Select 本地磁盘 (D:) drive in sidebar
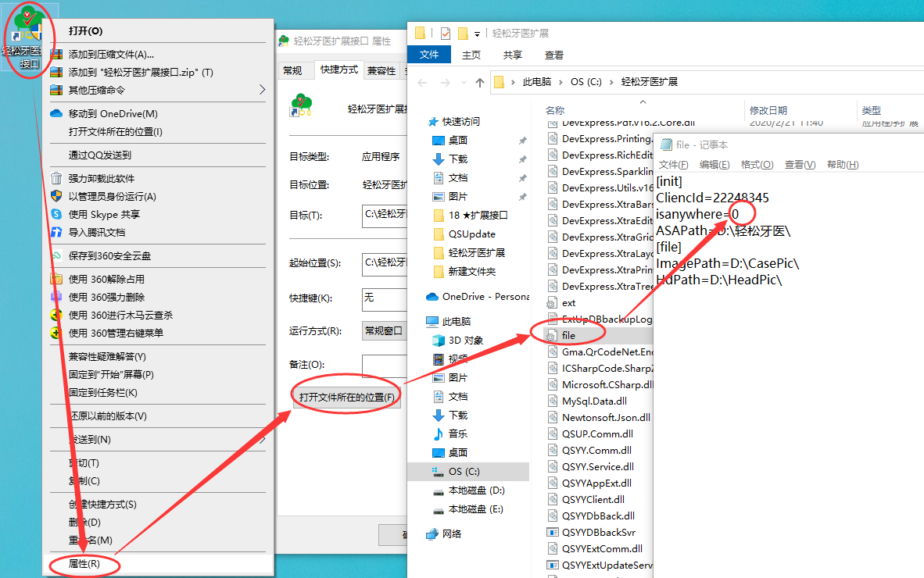924x578 pixels. tap(475, 491)
